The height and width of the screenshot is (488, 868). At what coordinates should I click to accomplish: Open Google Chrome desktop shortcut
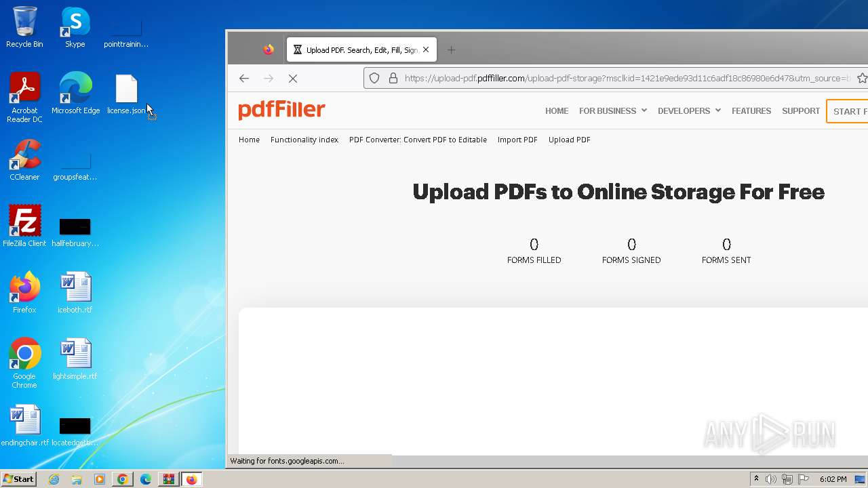click(24, 363)
